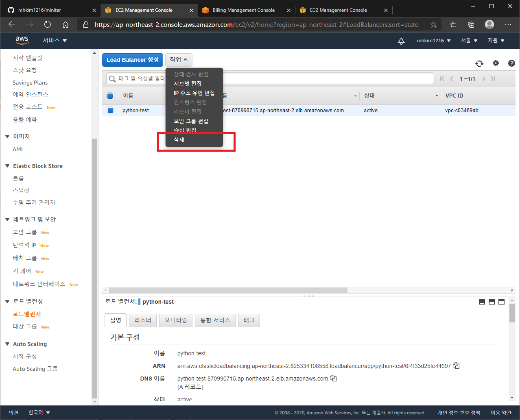Click the AWS logo home icon
The height and width of the screenshot is (420, 520).
click(22, 40)
